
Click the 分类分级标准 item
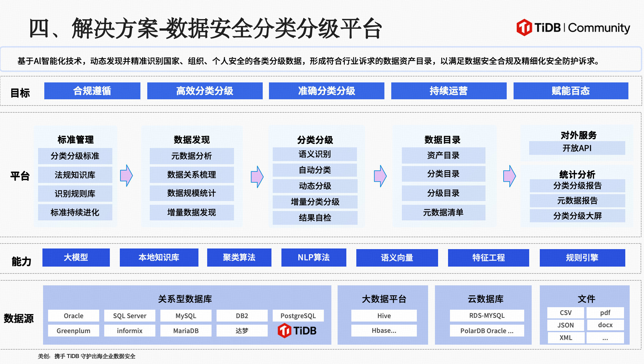pos(75,156)
